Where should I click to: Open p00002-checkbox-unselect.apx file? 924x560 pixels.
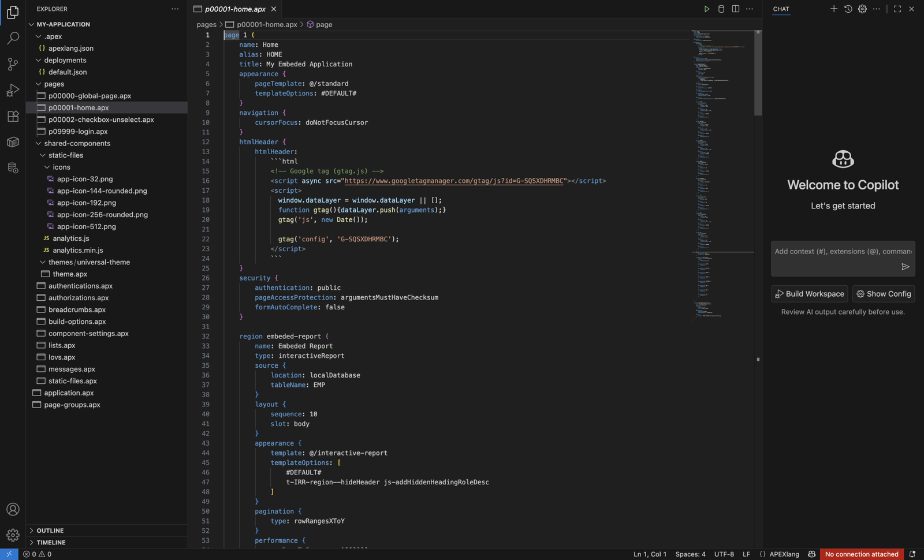(x=101, y=120)
